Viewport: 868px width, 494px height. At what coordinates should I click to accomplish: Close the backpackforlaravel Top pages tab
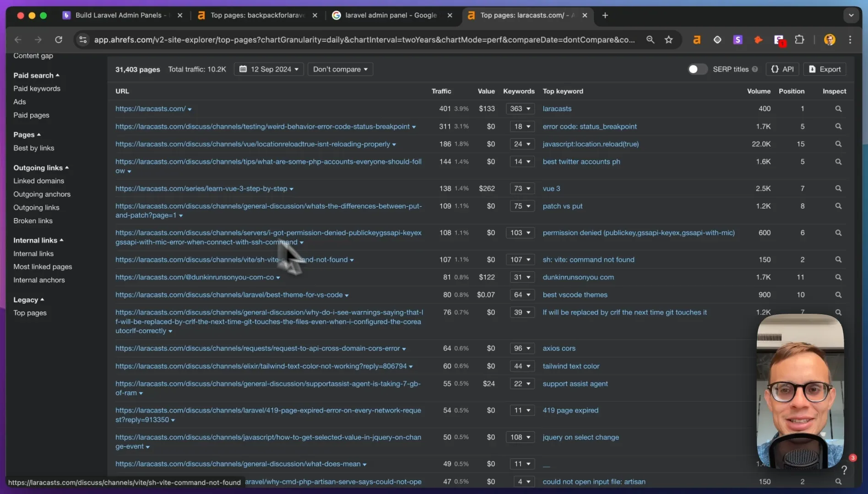pyautogui.click(x=315, y=16)
